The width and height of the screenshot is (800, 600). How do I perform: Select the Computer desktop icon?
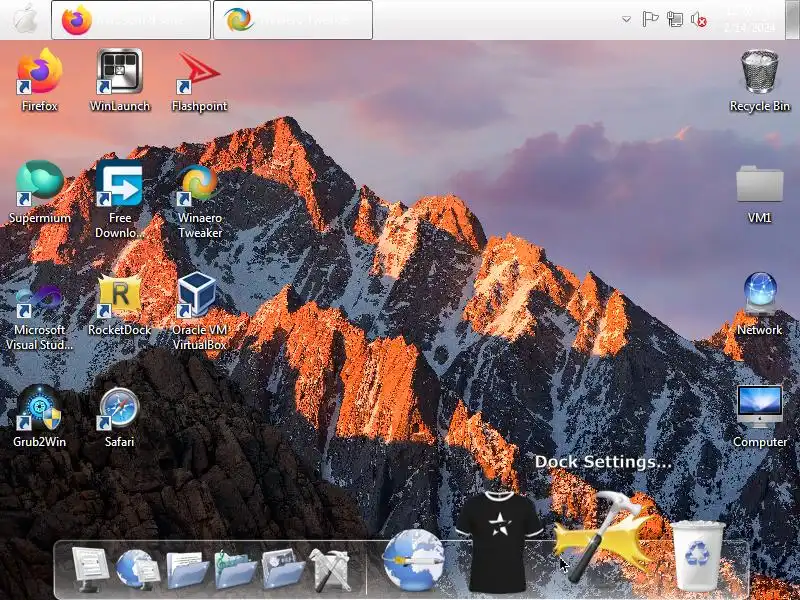tap(760, 416)
